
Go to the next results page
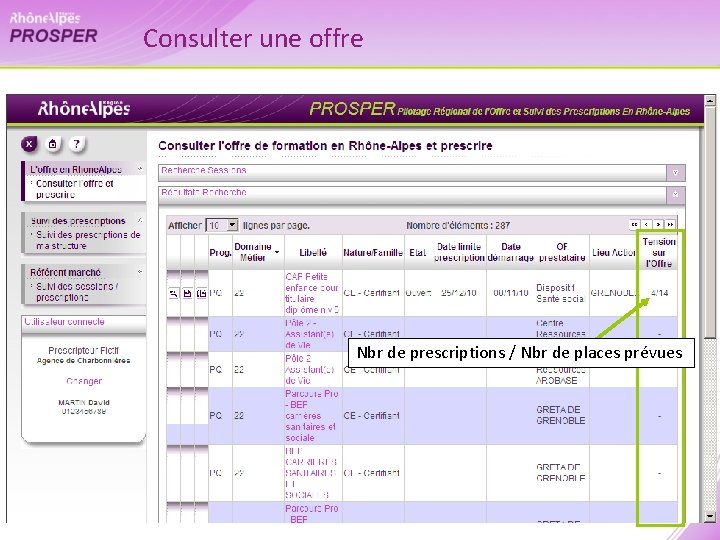(658, 225)
